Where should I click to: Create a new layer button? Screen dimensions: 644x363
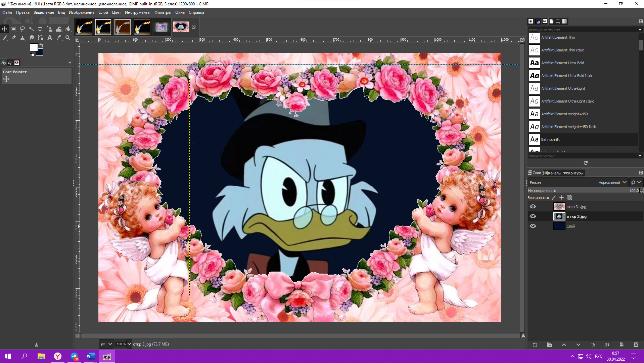[x=535, y=345]
